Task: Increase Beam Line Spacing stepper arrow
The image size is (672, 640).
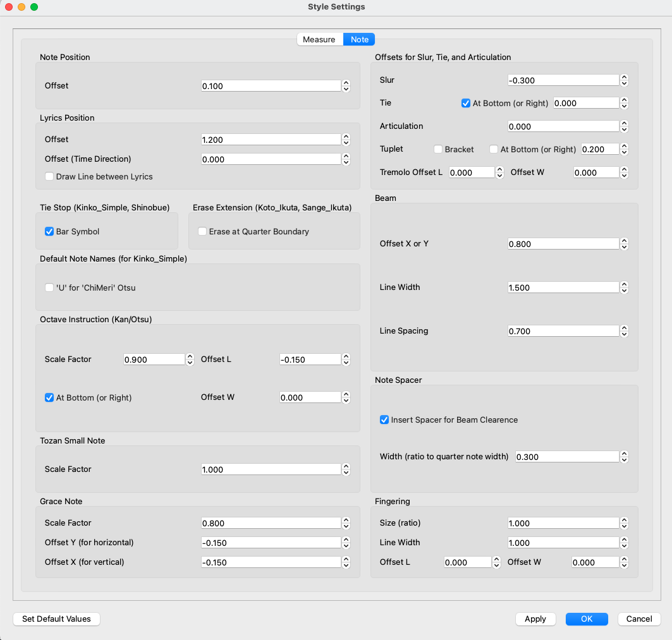Action: [624, 328]
